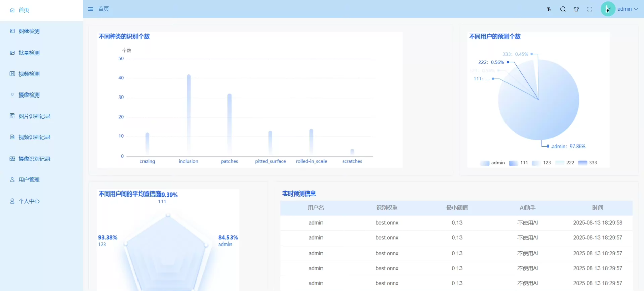Click the rolled-in_scale bar in the chart
Screen dimensions: 644x291
(x=311, y=142)
